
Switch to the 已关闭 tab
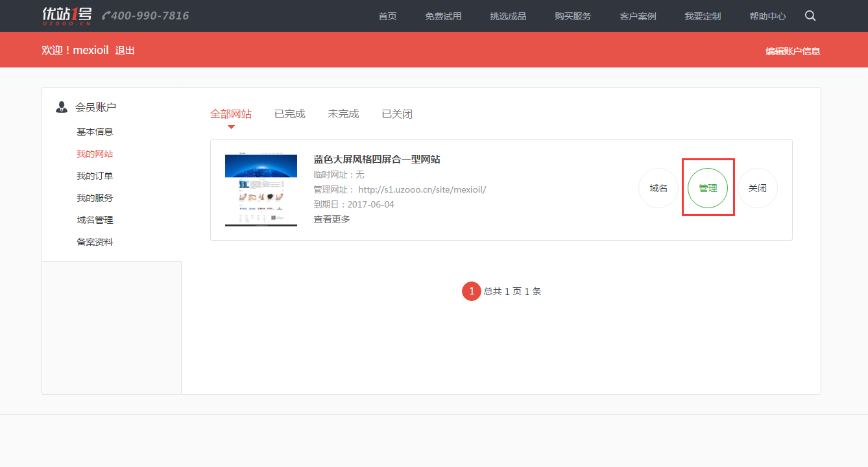(x=397, y=114)
